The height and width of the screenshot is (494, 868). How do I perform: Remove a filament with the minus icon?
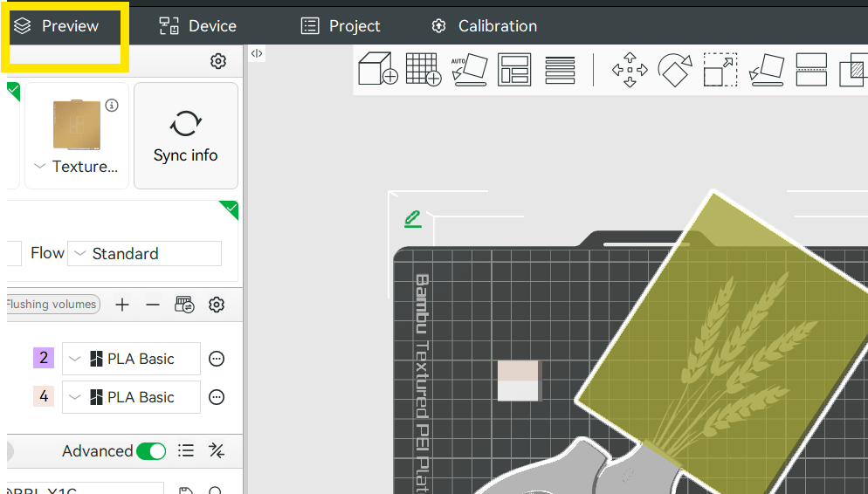(153, 305)
